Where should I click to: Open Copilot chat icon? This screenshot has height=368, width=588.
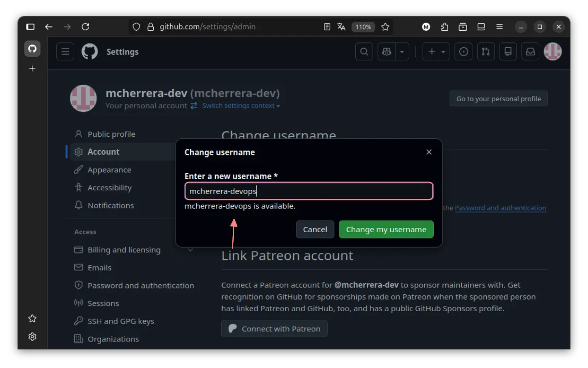coord(387,52)
